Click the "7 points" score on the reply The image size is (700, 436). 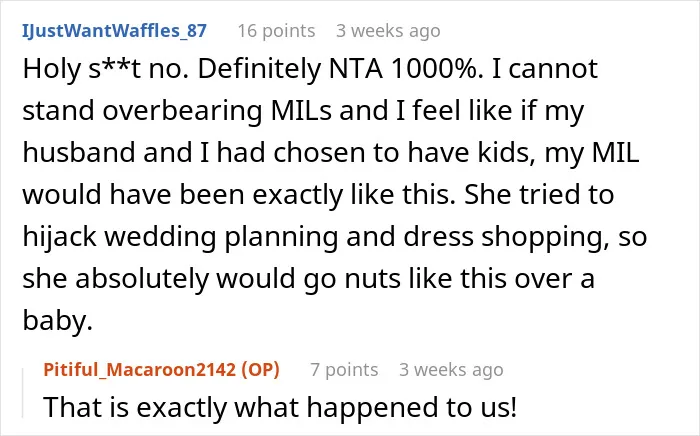[x=344, y=370]
